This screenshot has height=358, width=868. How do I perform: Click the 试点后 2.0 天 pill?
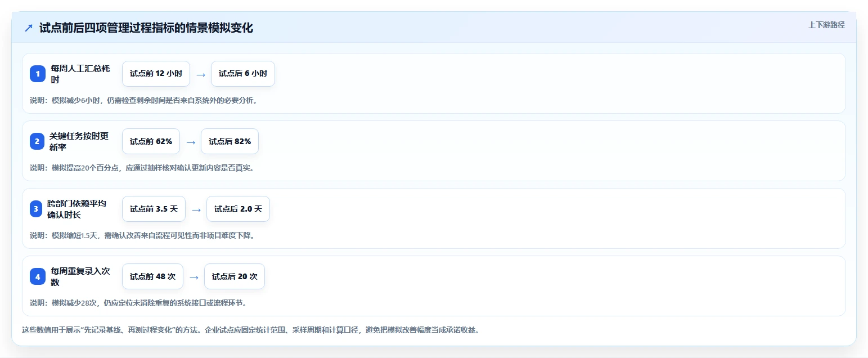click(238, 209)
